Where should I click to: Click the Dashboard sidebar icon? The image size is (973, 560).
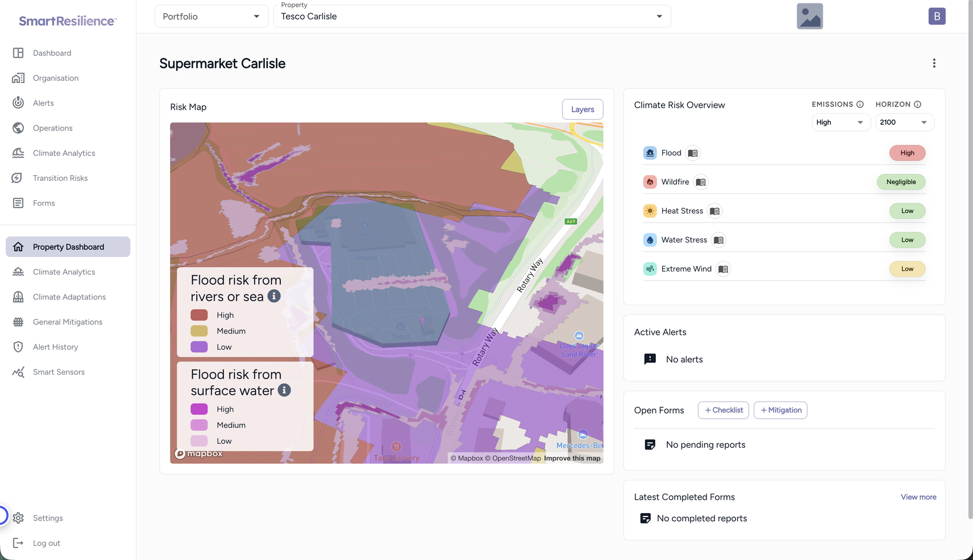[18, 53]
